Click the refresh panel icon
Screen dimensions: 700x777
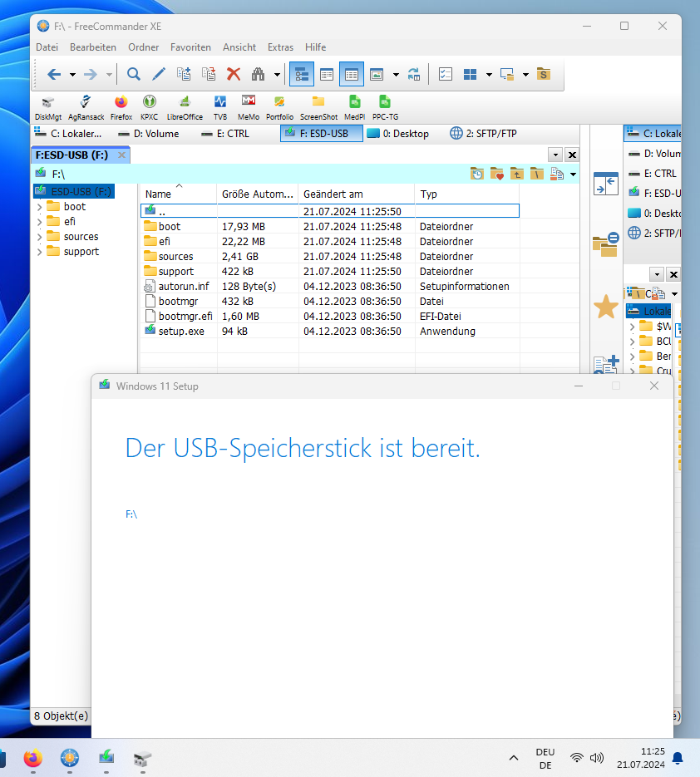click(x=414, y=74)
